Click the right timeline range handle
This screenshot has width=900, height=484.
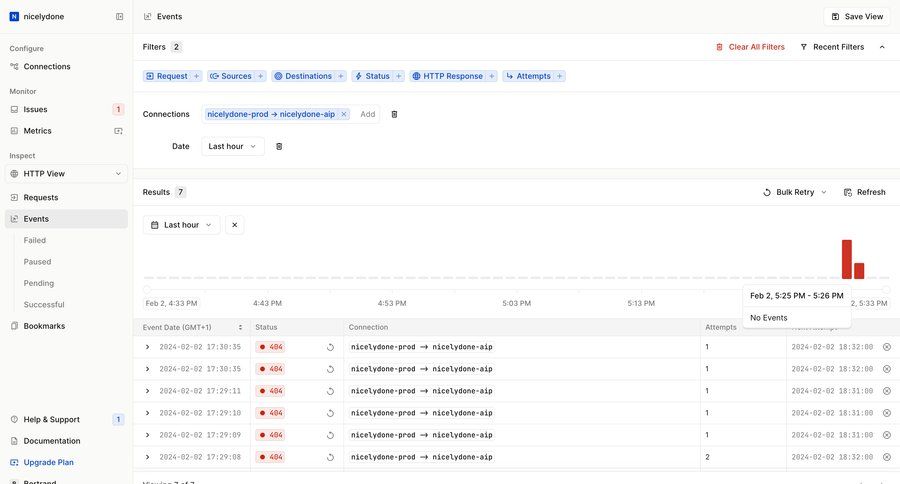tap(886, 289)
